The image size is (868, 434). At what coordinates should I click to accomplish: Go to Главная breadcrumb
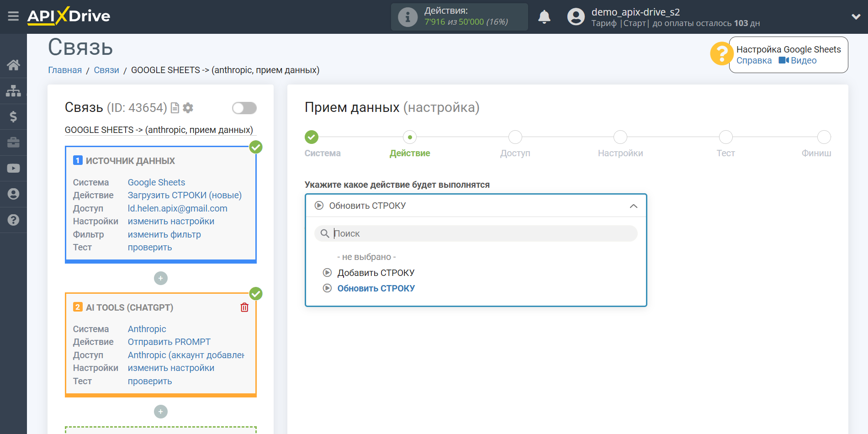65,70
